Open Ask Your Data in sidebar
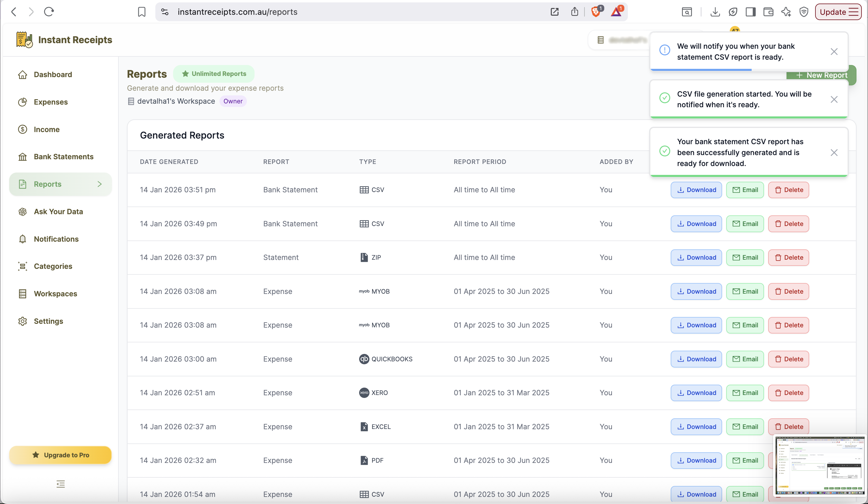 (x=60, y=212)
